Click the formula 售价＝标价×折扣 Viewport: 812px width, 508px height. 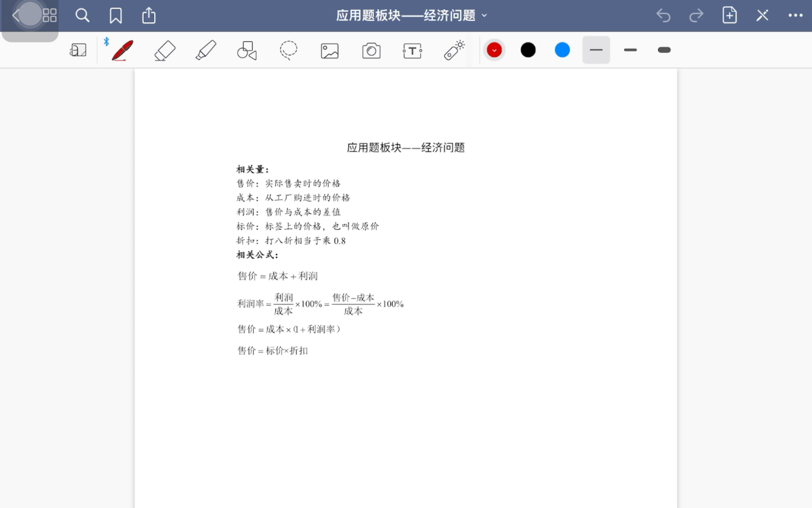tap(273, 350)
